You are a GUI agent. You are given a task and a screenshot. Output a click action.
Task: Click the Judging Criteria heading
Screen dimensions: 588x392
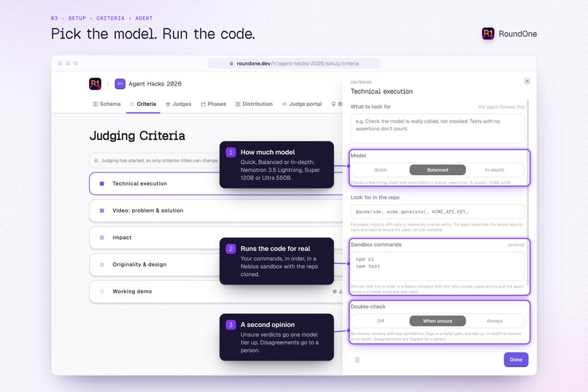[137, 136]
